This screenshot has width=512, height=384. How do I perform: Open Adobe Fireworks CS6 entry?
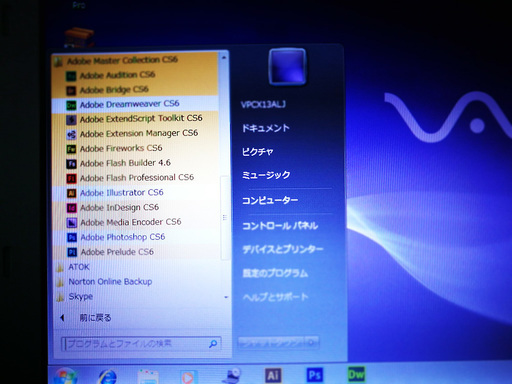click(x=135, y=148)
